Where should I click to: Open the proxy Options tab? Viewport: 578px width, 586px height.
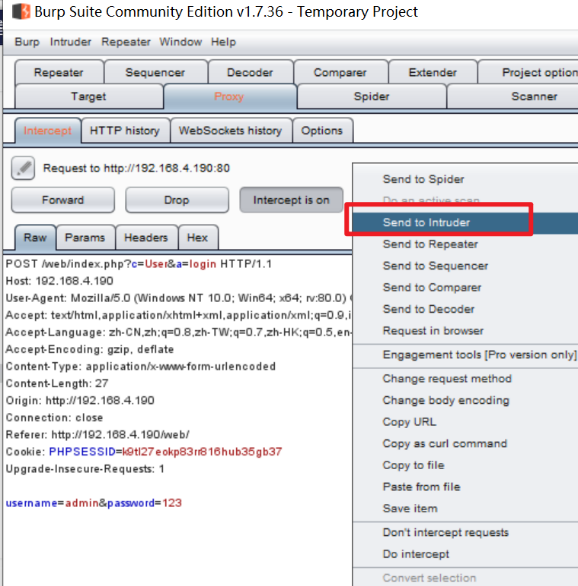322,131
